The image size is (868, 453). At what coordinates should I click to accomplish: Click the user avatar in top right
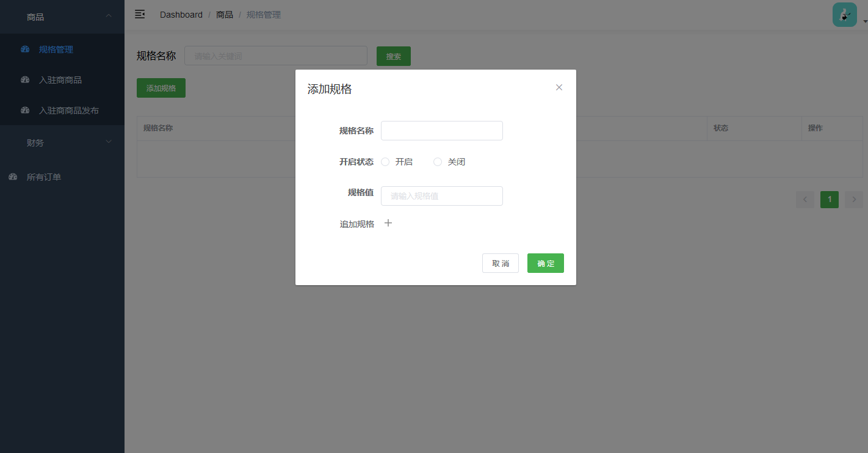(x=844, y=15)
